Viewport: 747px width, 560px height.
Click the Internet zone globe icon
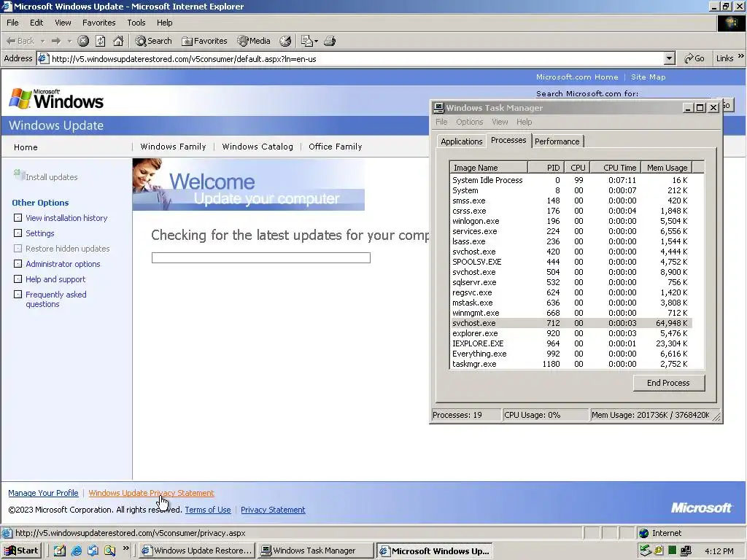click(644, 533)
